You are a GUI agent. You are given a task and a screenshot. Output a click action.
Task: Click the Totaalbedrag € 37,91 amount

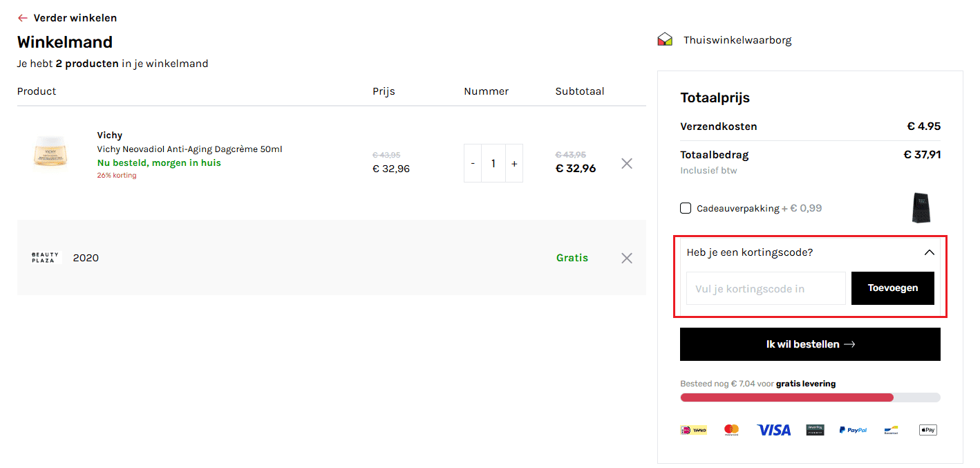[922, 155]
